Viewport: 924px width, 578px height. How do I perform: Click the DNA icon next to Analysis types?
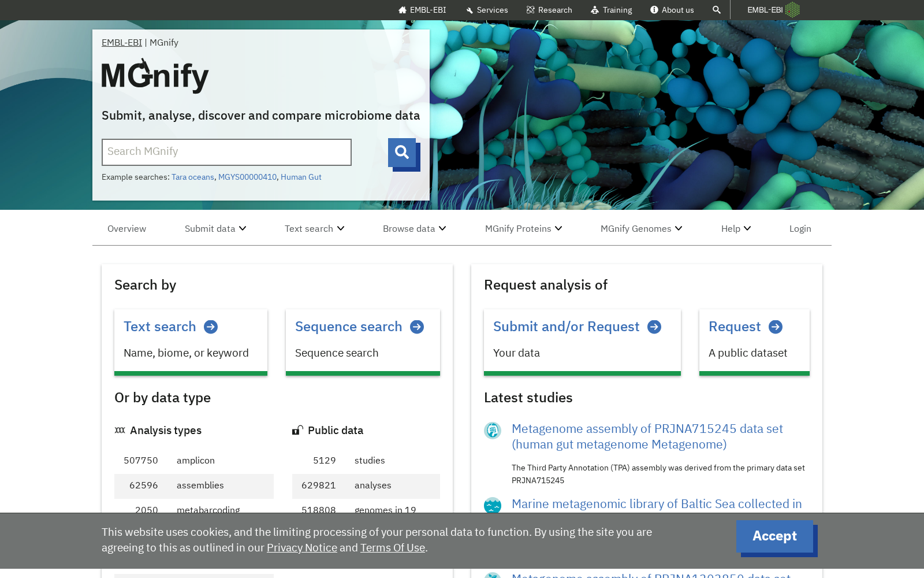click(x=120, y=430)
